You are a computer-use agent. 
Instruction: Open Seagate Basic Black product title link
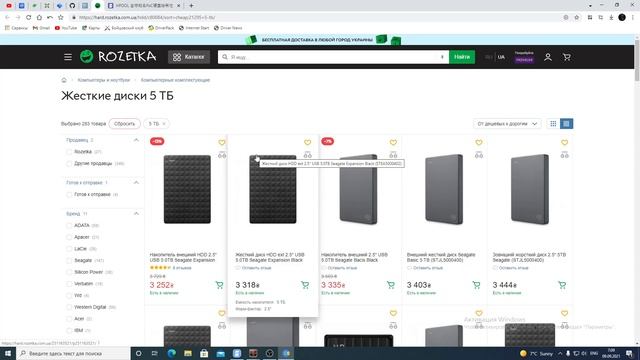[x=354, y=257]
